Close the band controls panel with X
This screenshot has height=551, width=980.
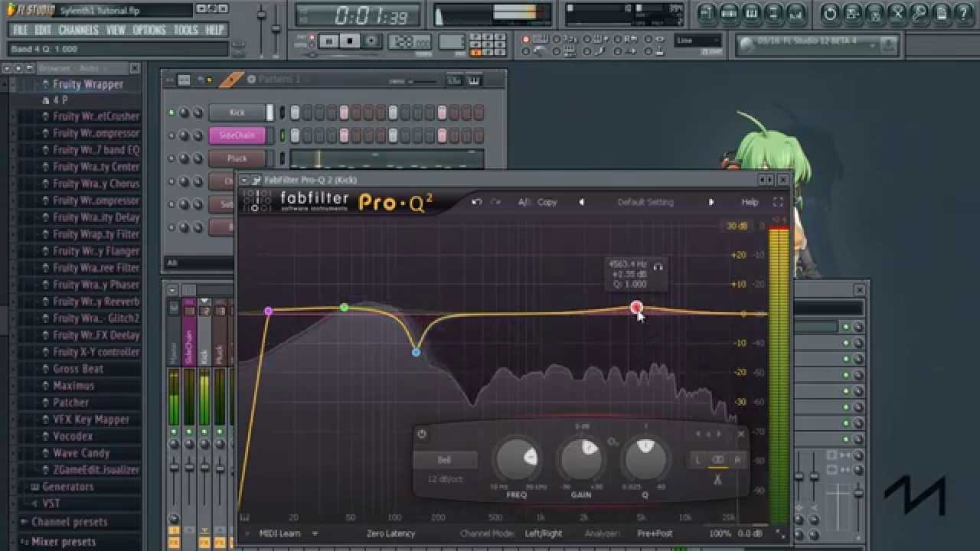[x=740, y=434]
